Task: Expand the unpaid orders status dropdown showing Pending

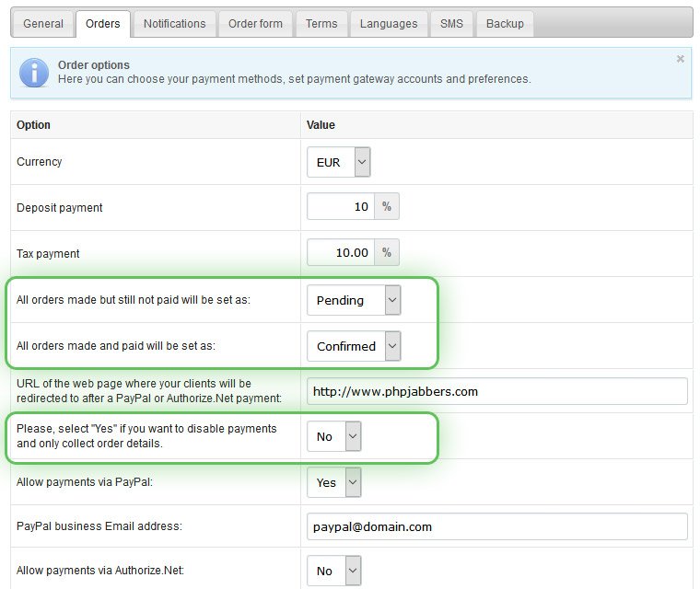Action: click(x=354, y=300)
